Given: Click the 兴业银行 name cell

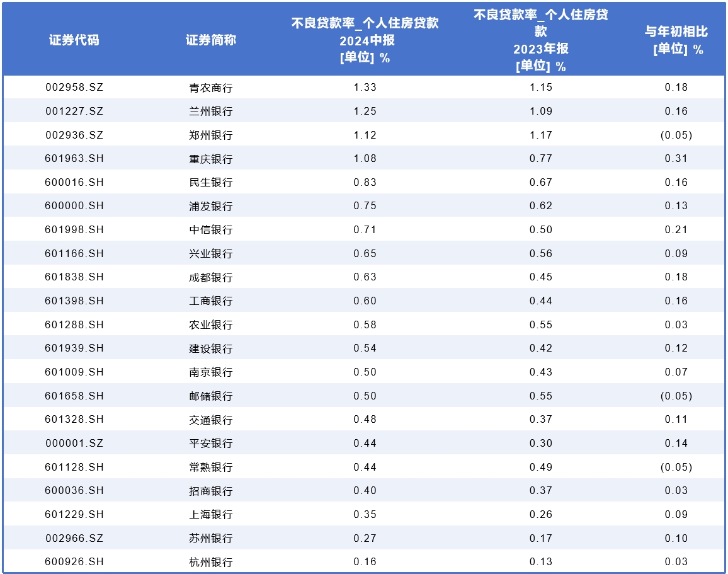Looking at the screenshot, I should coord(211,253).
